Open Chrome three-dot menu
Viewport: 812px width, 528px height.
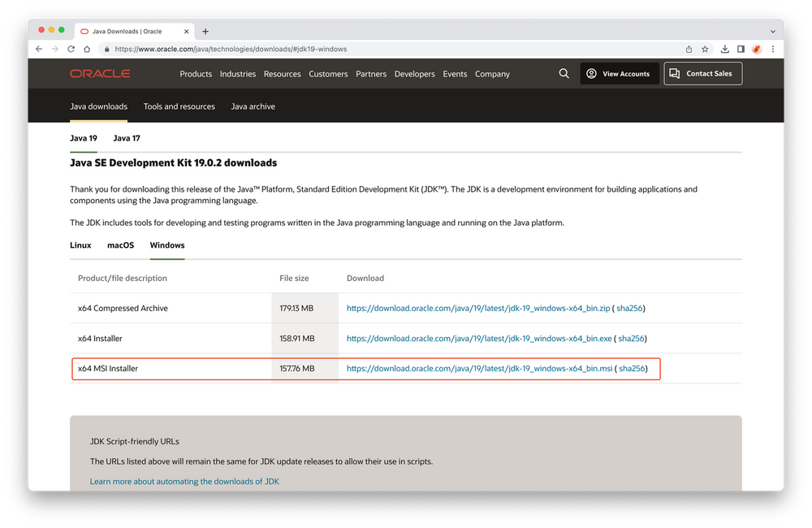tap(772, 49)
